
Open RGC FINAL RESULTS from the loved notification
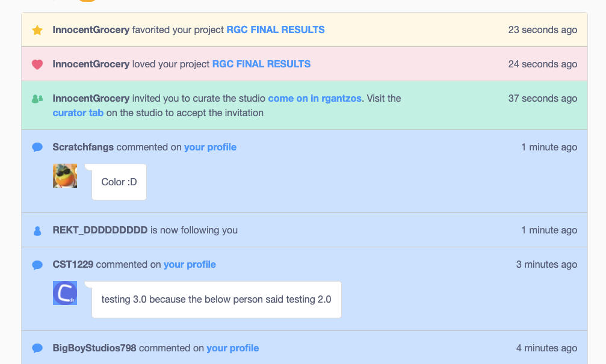pyautogui.click(x=261, y=64)
